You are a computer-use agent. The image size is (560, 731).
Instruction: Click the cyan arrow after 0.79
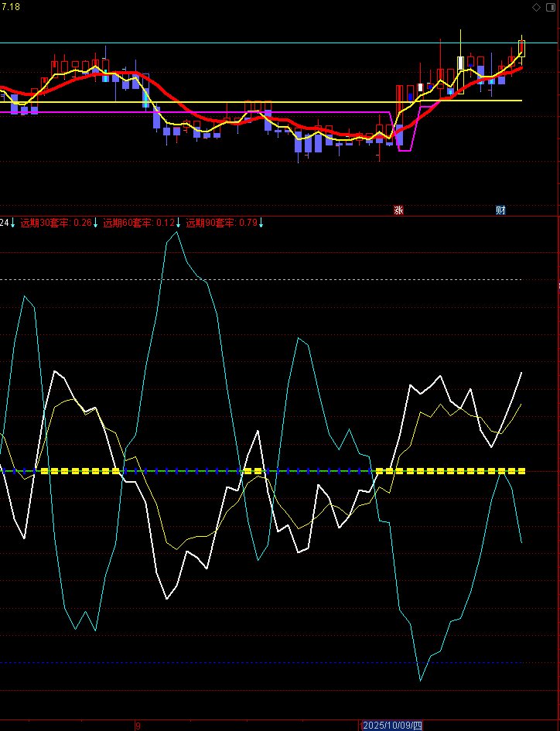coord(261,223)
